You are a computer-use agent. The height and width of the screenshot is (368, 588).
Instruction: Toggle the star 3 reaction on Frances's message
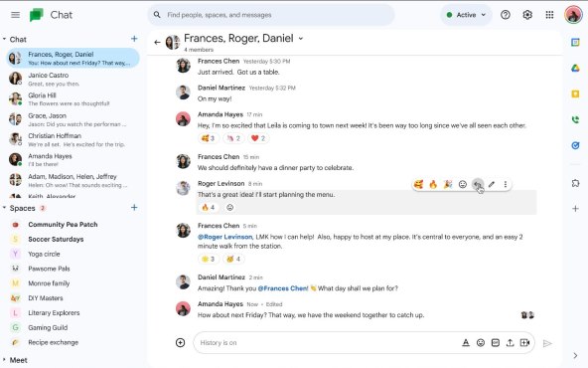[209, 259]
